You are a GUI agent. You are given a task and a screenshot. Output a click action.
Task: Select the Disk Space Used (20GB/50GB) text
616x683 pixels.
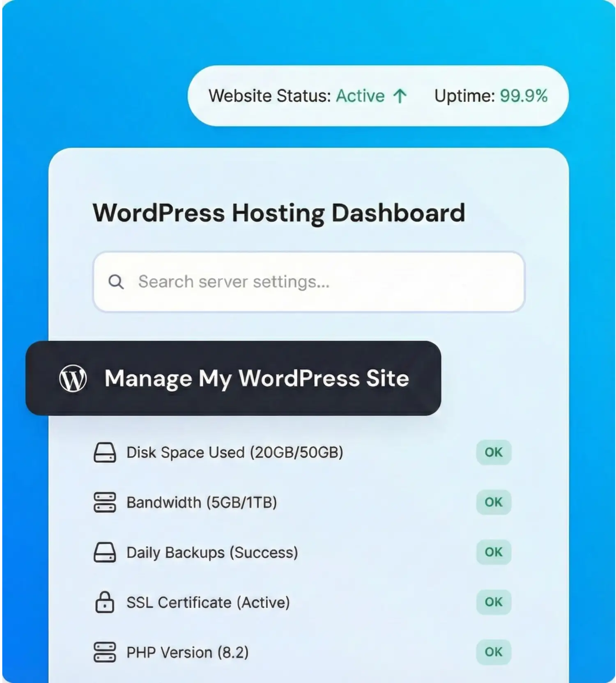coord(235,452)
